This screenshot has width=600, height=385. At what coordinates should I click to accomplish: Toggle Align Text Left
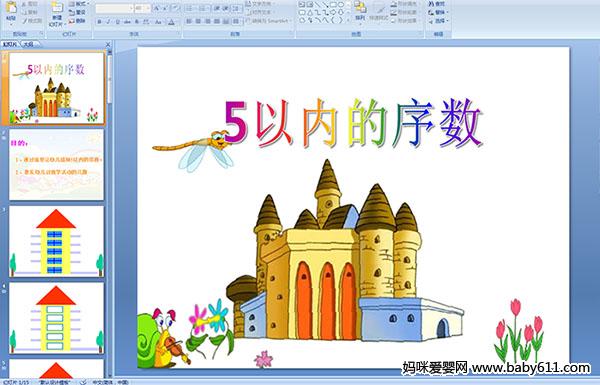pyautogui.click(x=189, y=21)
